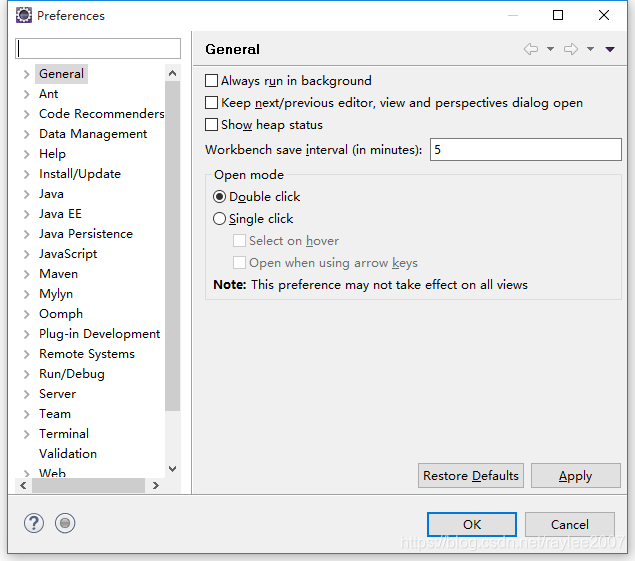The image size is (635, 561).
Task: Select Java Persistence category
Action: click(86, 234)
